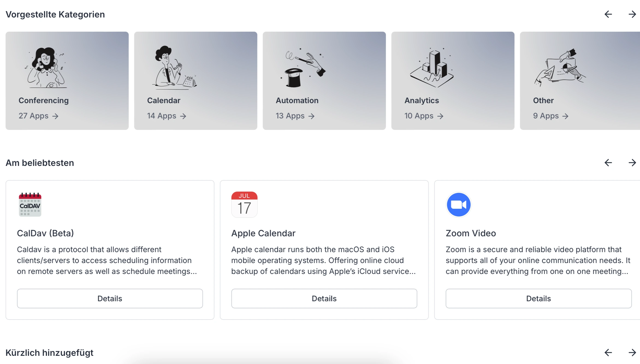Open the Calendar category card

coord(195,81)
